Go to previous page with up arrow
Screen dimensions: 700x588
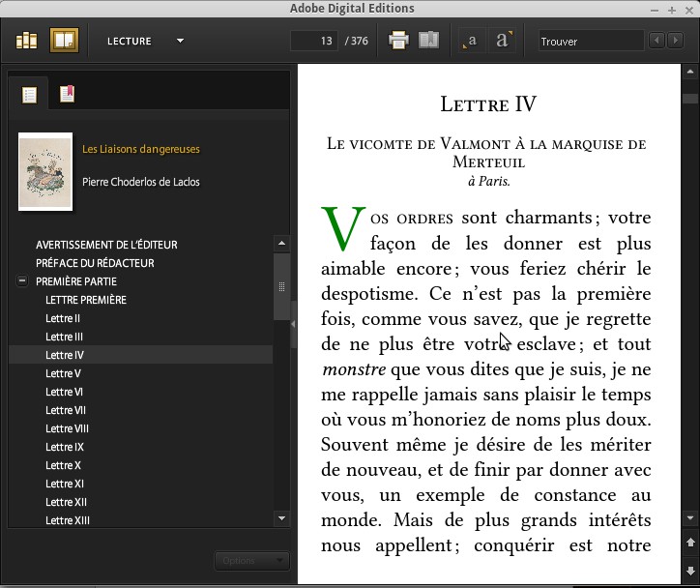[x=690, y=543]
